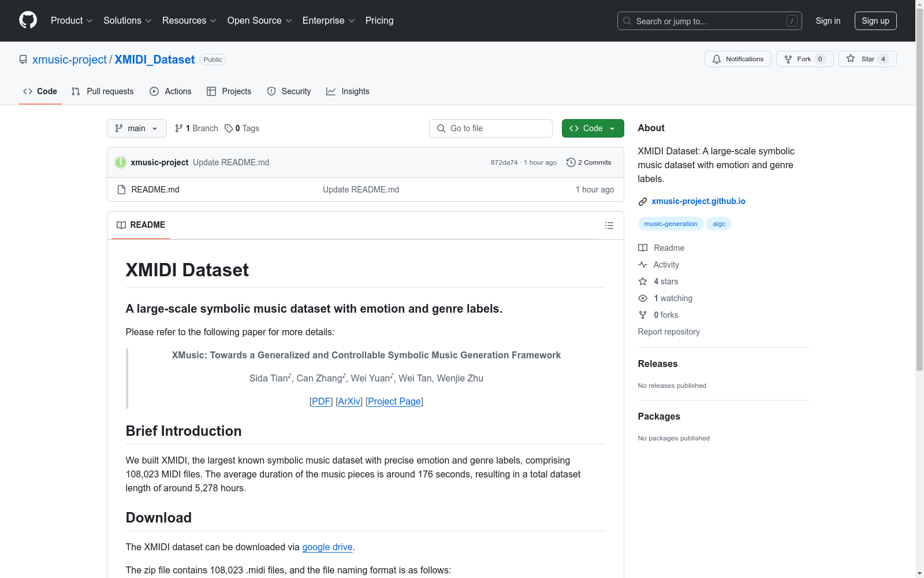The width and height of the screenshot is (924, 578).
Task: Click the book icon beside Readme in About
Action: [x=643, y=248]
